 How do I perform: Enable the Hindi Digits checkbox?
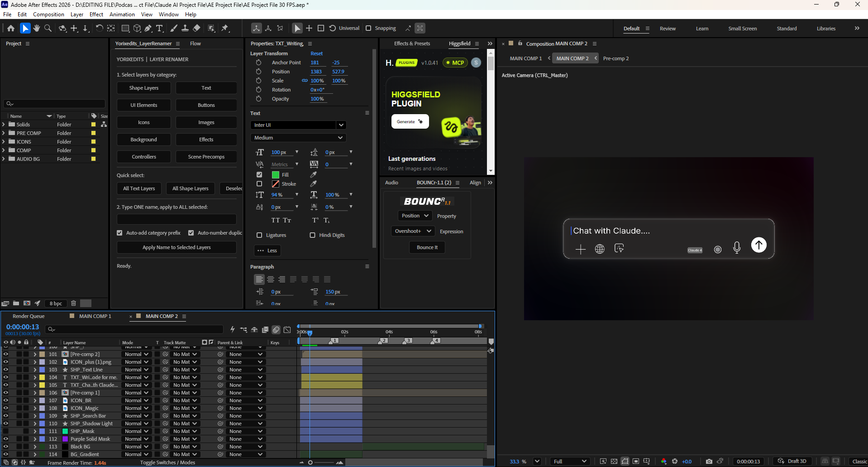pos(312,235)
